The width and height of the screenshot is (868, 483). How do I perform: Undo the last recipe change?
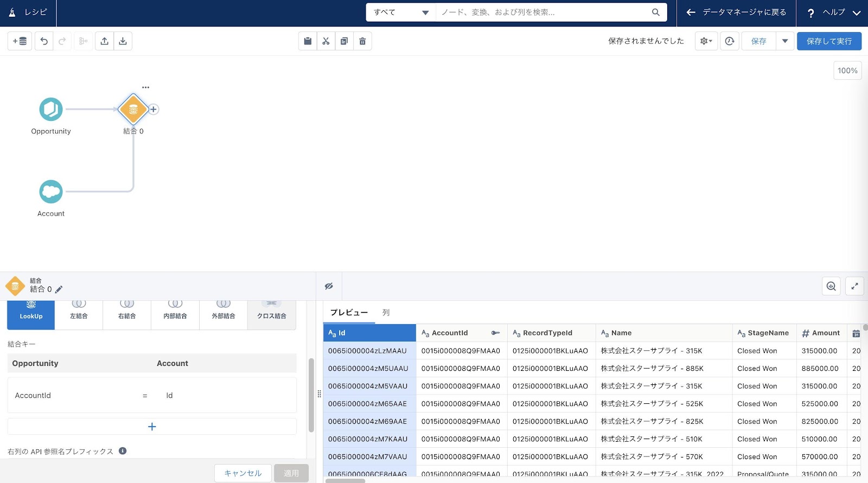(44, 41)
